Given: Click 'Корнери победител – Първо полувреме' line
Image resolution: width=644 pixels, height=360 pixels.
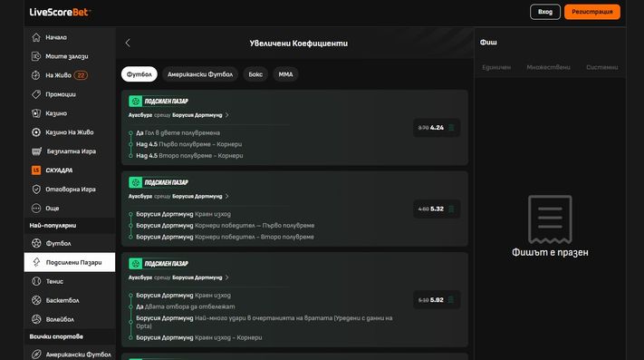Looking at the screenshot, I should pos(225,226).
